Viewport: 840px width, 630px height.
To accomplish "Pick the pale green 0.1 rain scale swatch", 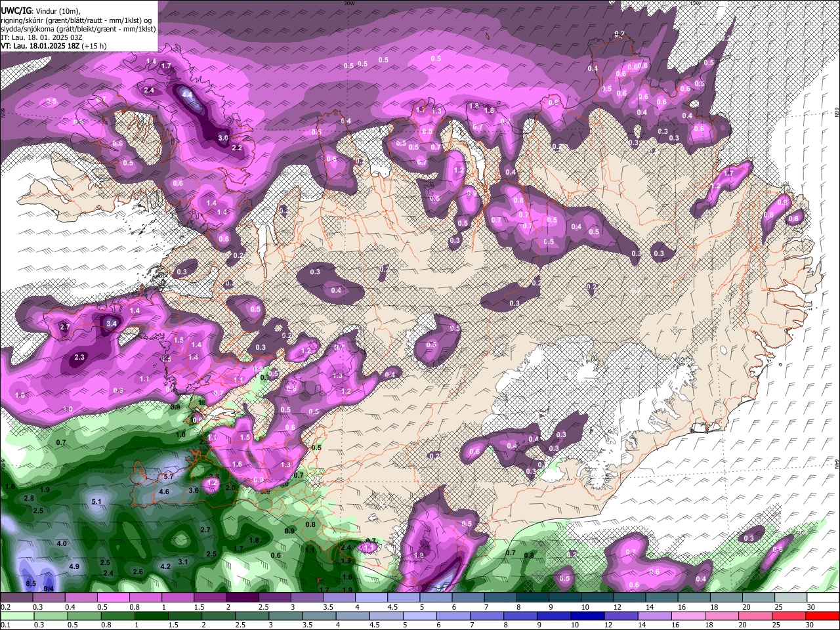I will click(16, 616).
